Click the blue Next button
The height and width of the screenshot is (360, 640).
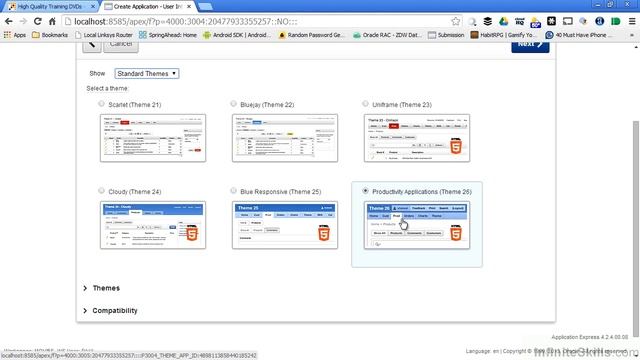pyautogui.click(x=530, y=46)
